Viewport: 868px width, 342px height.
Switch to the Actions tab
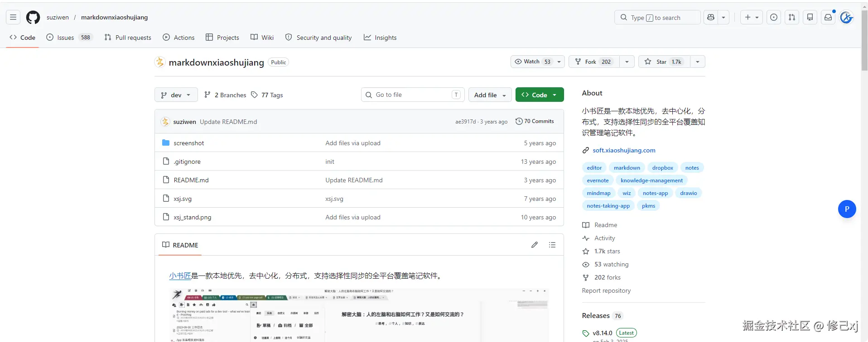178,38
